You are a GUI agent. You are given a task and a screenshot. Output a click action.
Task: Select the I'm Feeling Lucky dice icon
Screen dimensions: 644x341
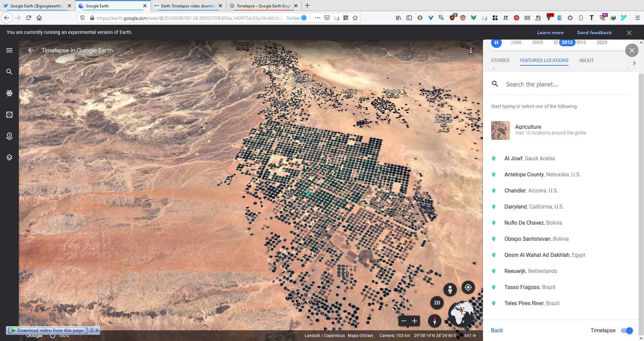[9, 114]
